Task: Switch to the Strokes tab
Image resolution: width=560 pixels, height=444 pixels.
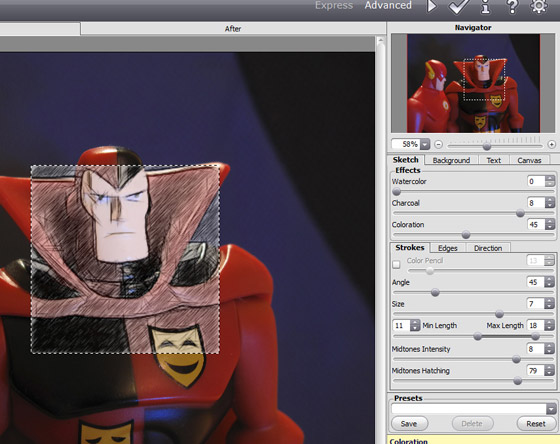Action: (x=410, y=248)
